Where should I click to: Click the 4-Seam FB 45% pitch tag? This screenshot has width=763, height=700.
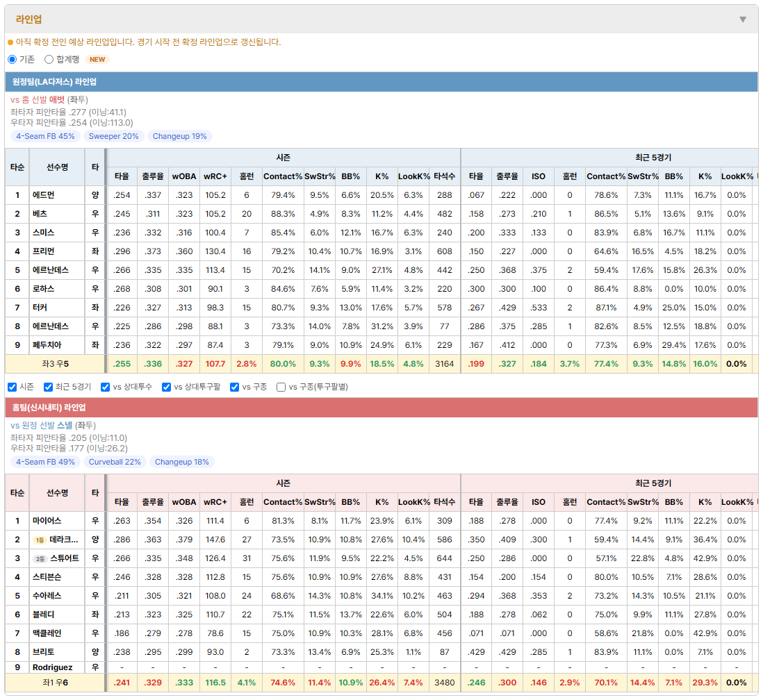(45, 136)
